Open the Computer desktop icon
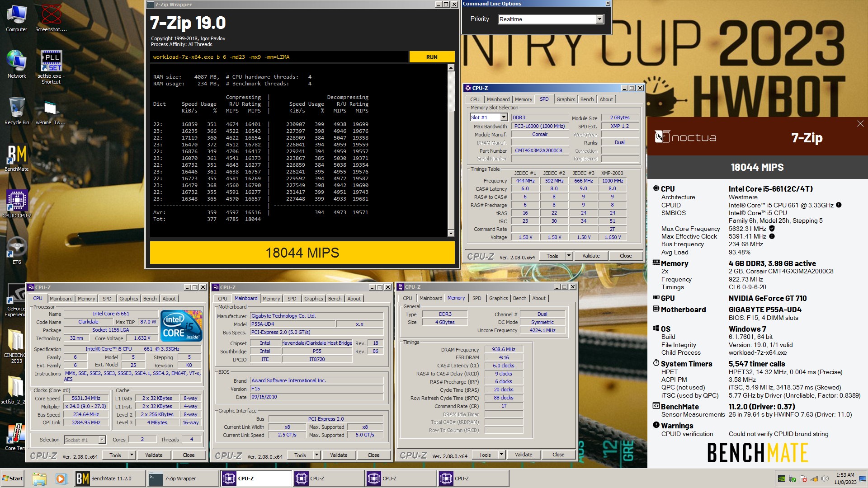 click(x=16, y=19)
